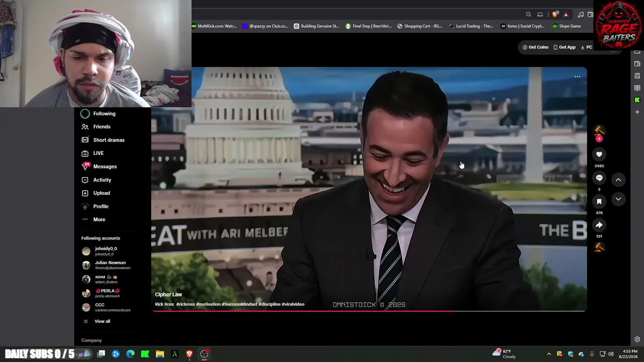This screenshot has height=362, width=644.
Task: Open the @spazzy on Club.co bookmark
Action: click(266, 26)
